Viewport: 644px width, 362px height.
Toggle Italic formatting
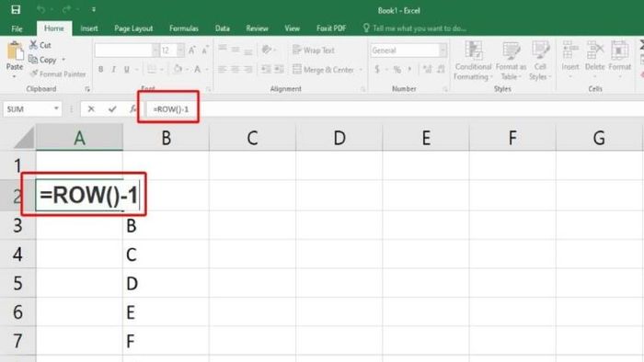pyautogui.click(x=113, y=69)
